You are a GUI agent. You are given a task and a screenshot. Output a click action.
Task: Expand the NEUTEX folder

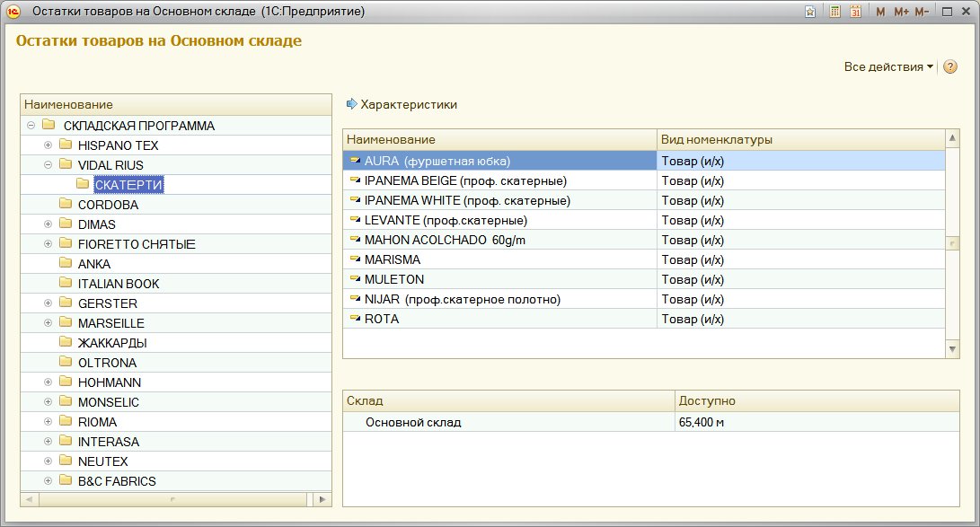48,461
